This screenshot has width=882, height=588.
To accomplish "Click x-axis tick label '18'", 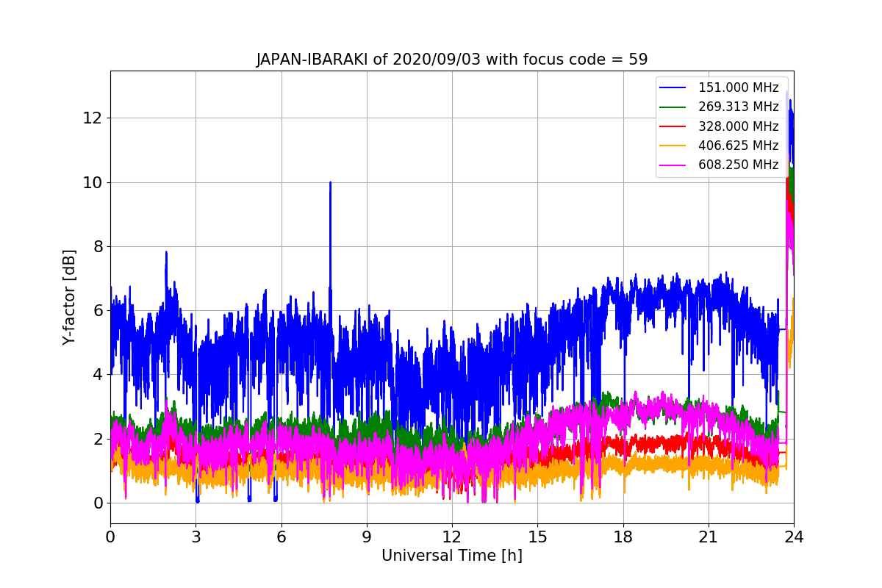I will coord(623,537).
